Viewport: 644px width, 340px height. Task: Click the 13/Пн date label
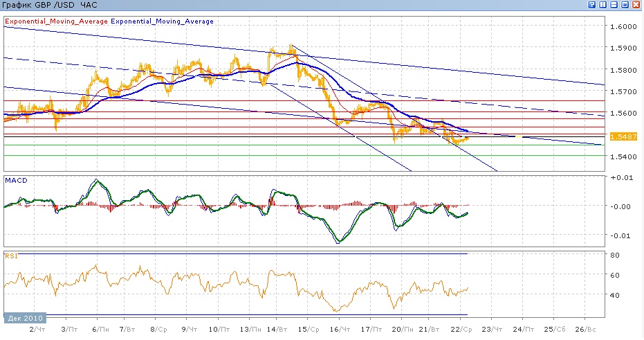pyautogui.click(x=250, y=330)
